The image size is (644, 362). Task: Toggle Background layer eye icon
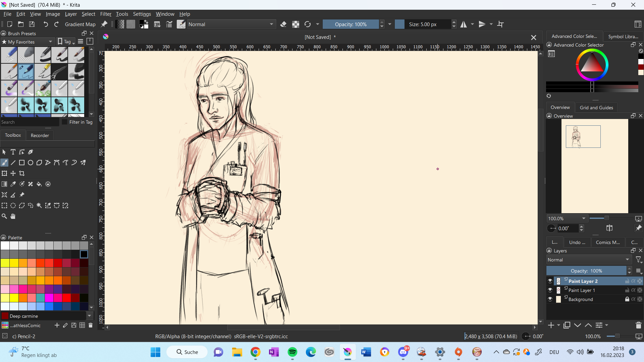550,299
